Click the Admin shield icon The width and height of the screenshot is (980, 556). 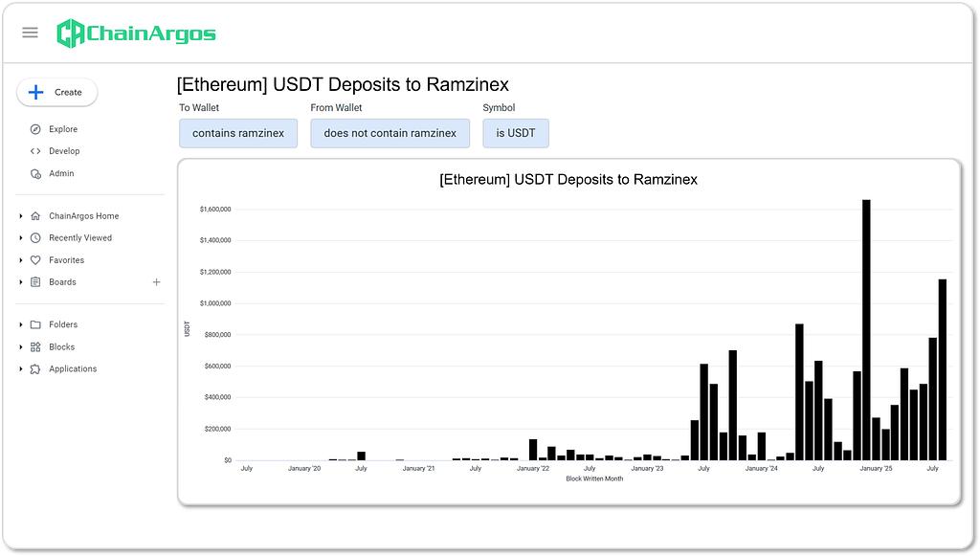pyautogui.click(x=35, y=173)
